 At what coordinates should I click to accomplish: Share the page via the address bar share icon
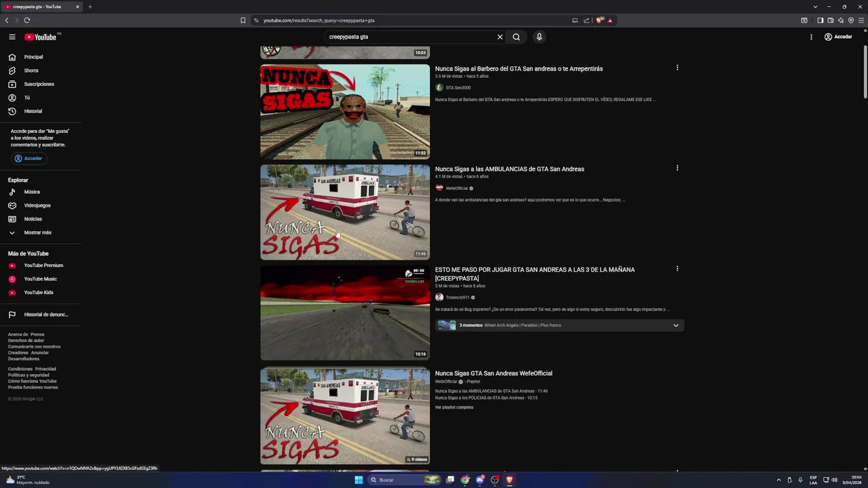point(587,20)
